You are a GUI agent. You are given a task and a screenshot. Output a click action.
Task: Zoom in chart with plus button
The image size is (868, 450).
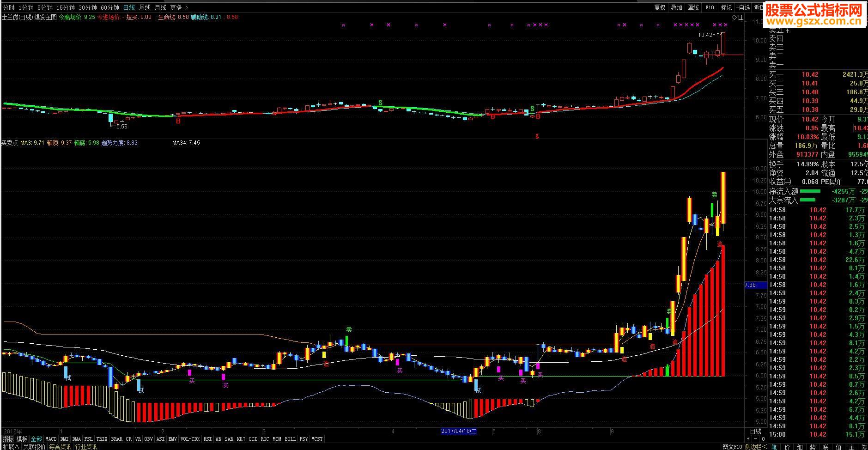tap(748, 439)
